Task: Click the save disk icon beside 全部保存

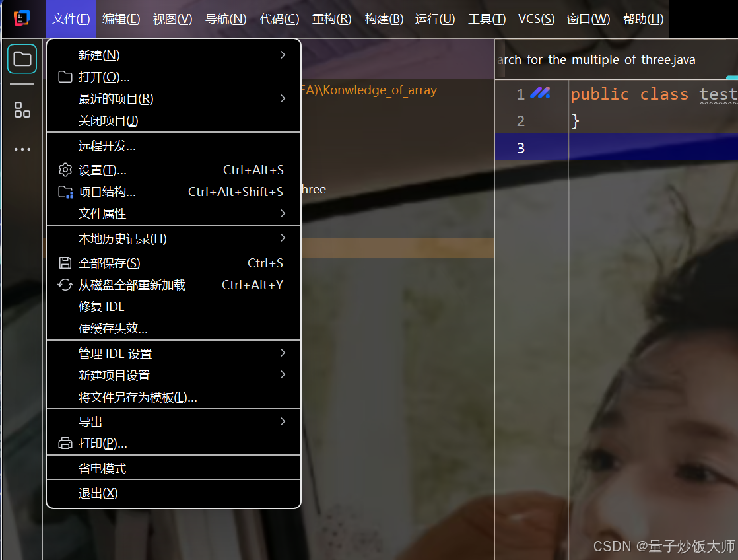Action: pos(65,263)
